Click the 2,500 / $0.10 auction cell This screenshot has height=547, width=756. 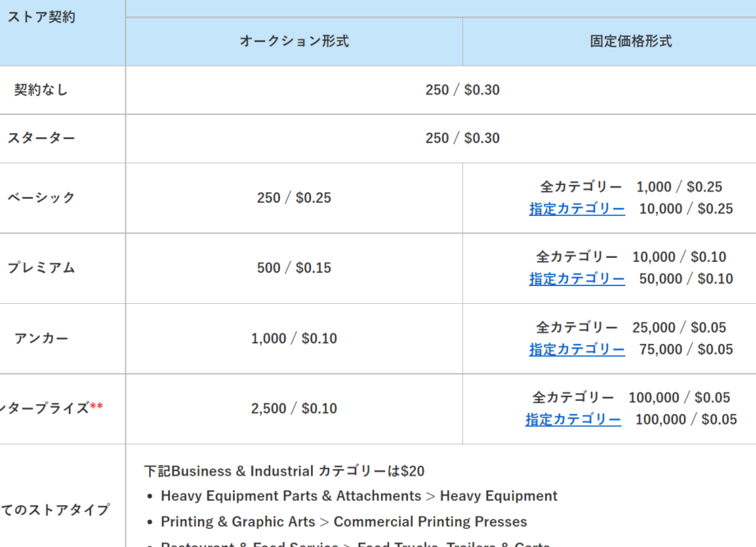[x=294, y=408]
